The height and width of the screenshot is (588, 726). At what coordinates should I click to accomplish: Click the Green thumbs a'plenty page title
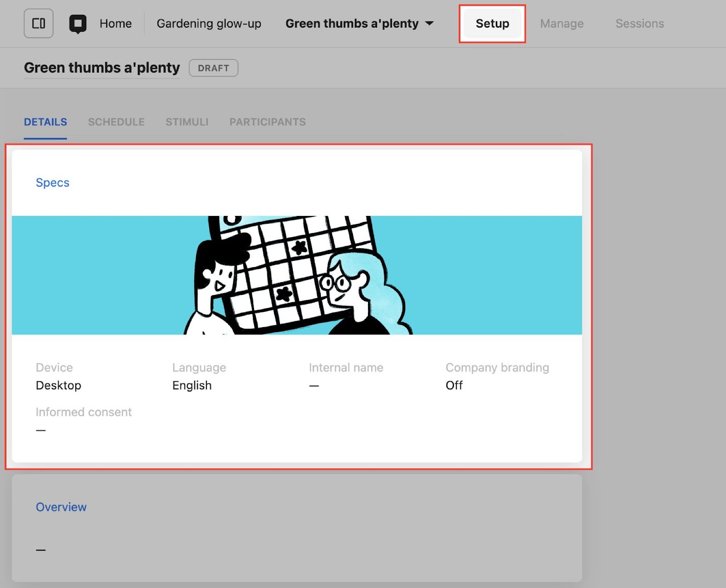[102, 68]
